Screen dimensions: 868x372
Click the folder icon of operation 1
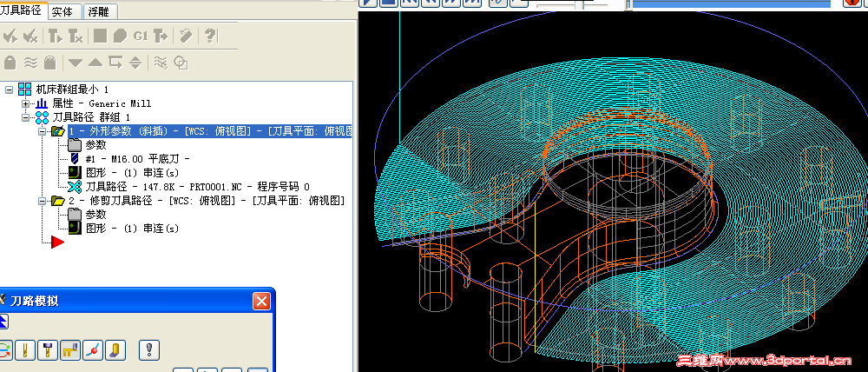click(58, 131)
